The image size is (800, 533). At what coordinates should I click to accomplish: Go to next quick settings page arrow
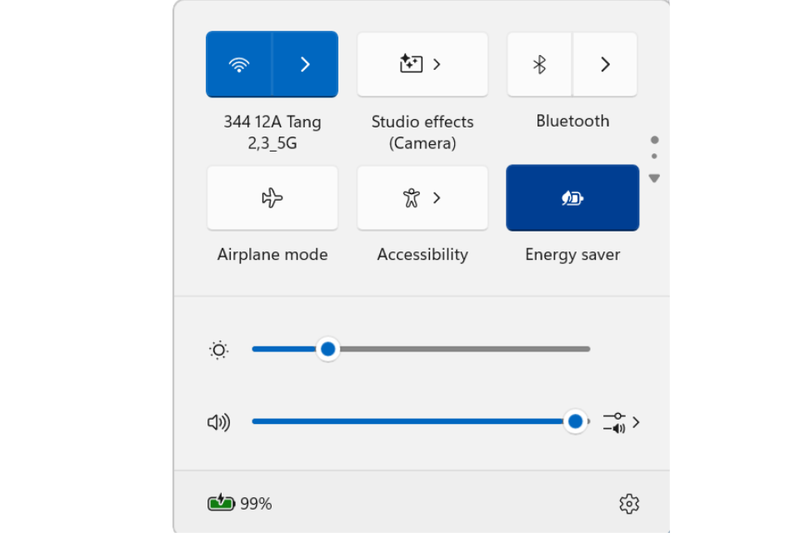[654, 178]
